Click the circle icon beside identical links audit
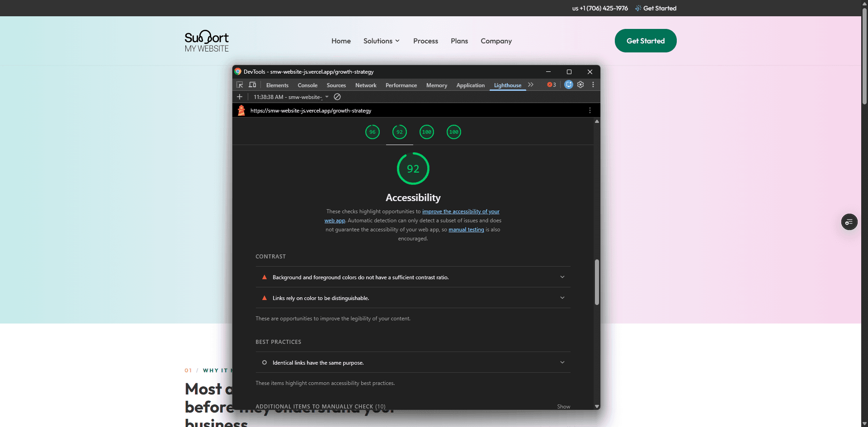This screenshot has width=868, height=427. (264, 363)
